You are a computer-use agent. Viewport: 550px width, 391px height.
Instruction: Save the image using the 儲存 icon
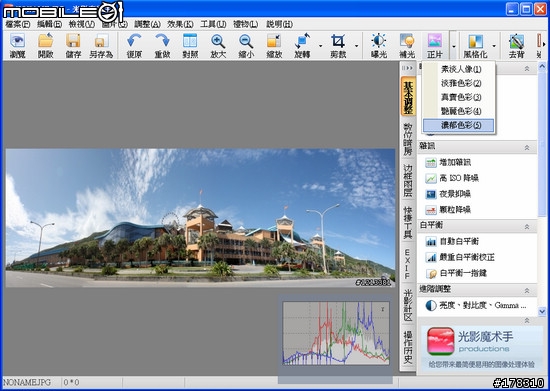tap(73, 46)
